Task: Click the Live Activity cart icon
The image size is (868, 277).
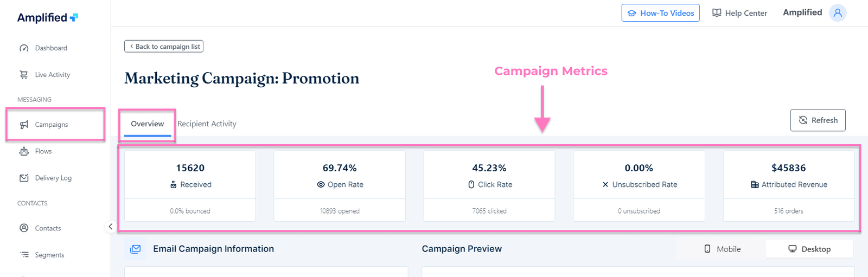Action: [24, 75]
